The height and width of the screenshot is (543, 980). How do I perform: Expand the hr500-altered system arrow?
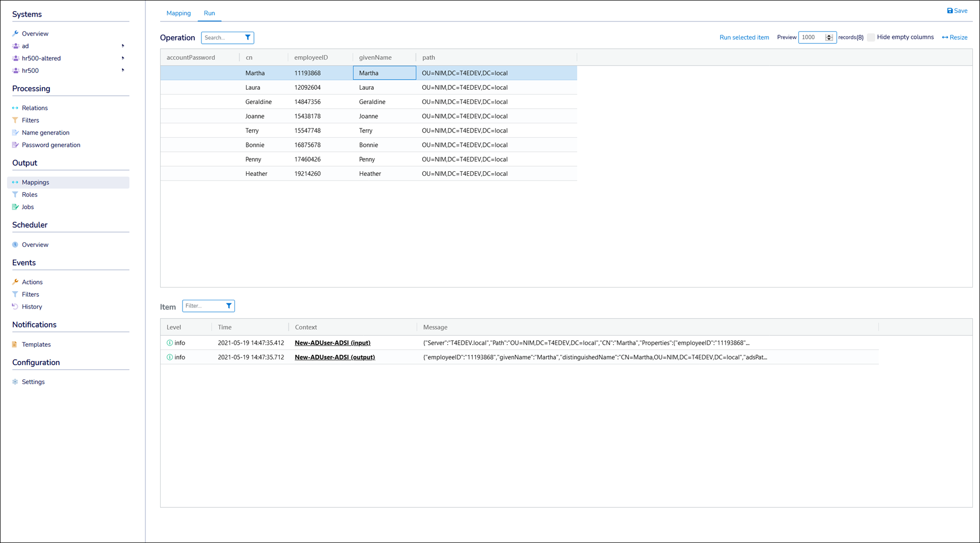[x=123, y=58]
